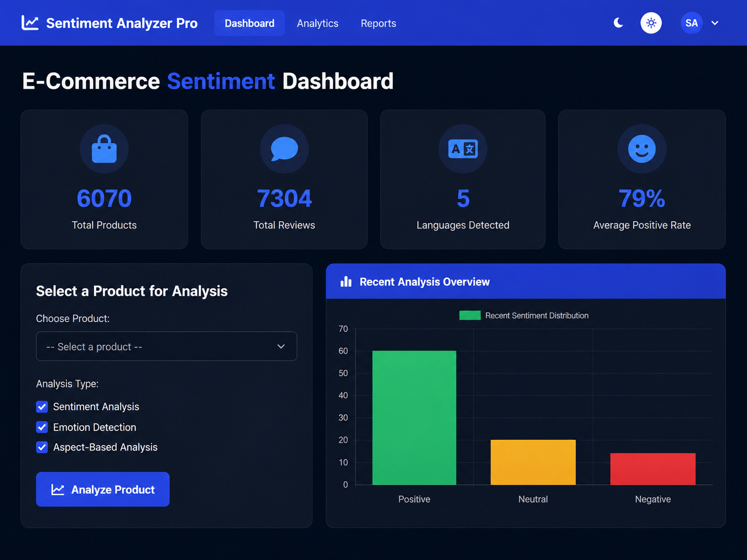Click the Positive axis label
Image resolution: width=747 pixels, height=560 pixels.
[x=414, y=499]
